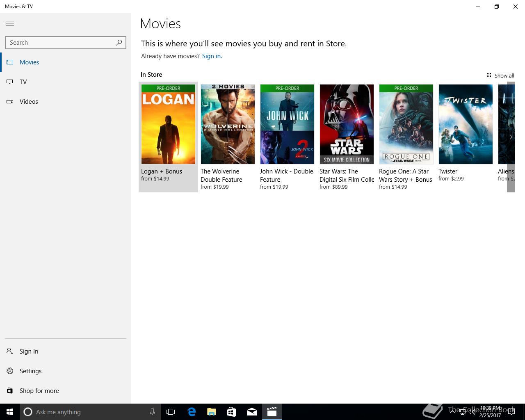
Task: Select Movies in the sidebar
Action: click(66, 62)
